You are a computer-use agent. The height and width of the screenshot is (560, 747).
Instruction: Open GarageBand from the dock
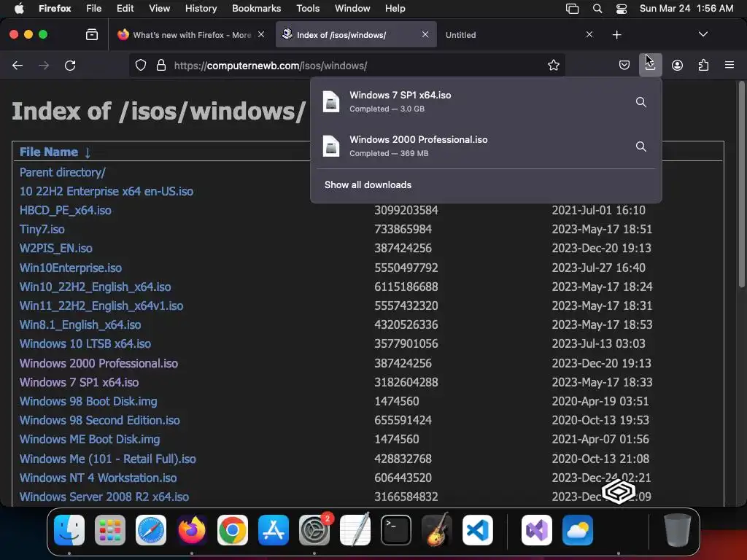(x=437, y=530)
